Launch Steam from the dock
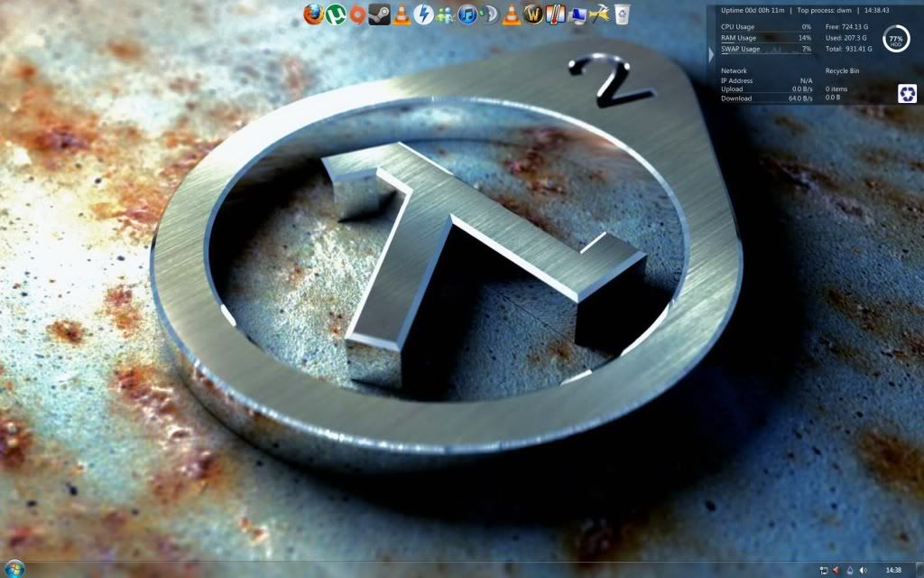 [x=379, y=14]
